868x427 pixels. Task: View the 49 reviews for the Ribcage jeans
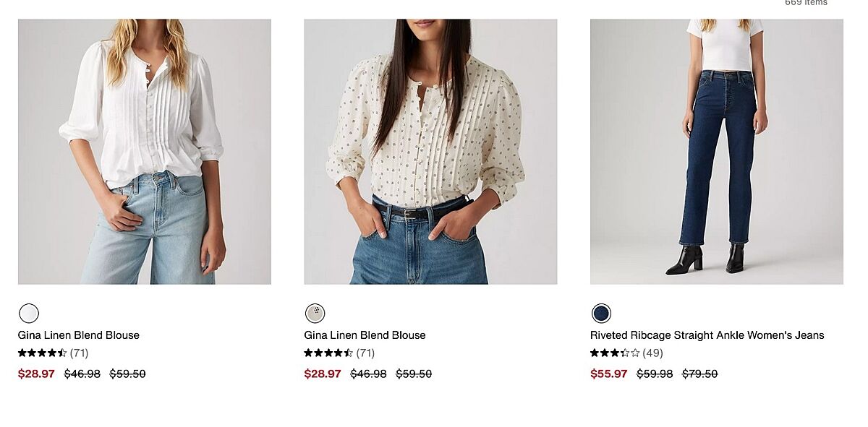point(652,353)
